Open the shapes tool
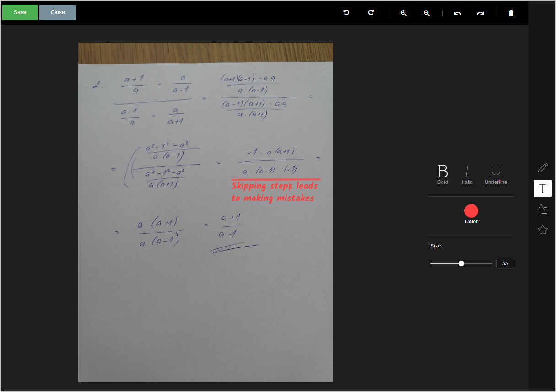The width and height of the screenshot is (556, 392). (543, 209)
